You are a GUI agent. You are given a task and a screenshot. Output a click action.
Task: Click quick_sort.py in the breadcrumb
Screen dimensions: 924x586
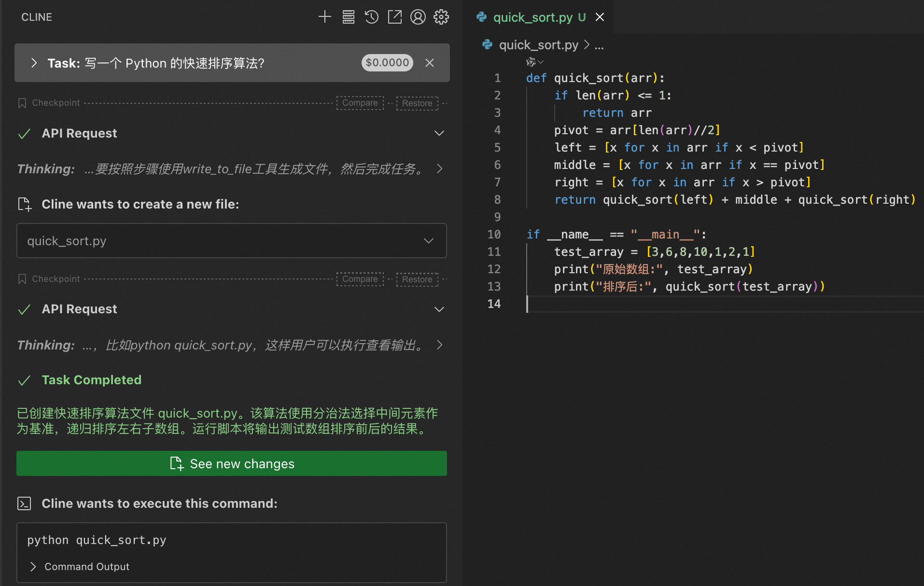click(538, 45)
